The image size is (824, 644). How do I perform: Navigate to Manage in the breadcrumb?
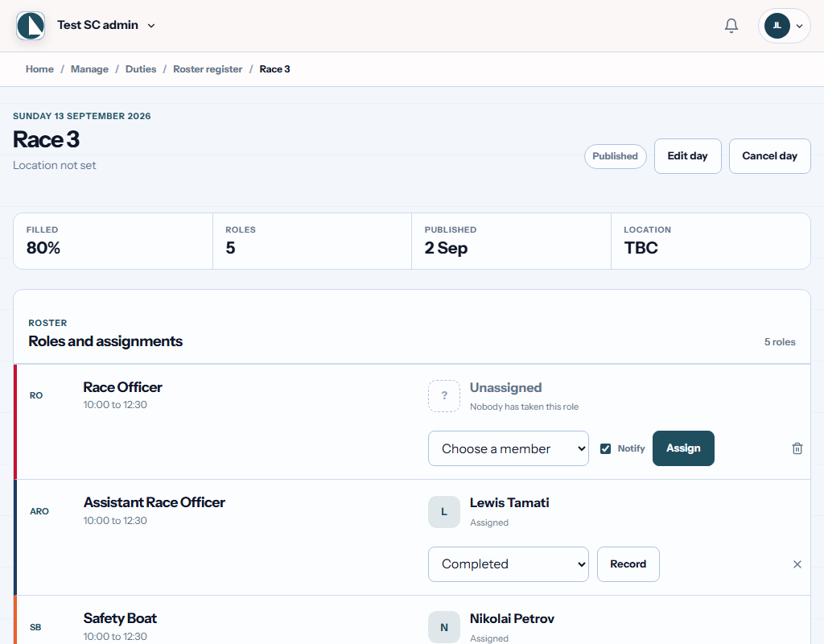tap(89, 69)
